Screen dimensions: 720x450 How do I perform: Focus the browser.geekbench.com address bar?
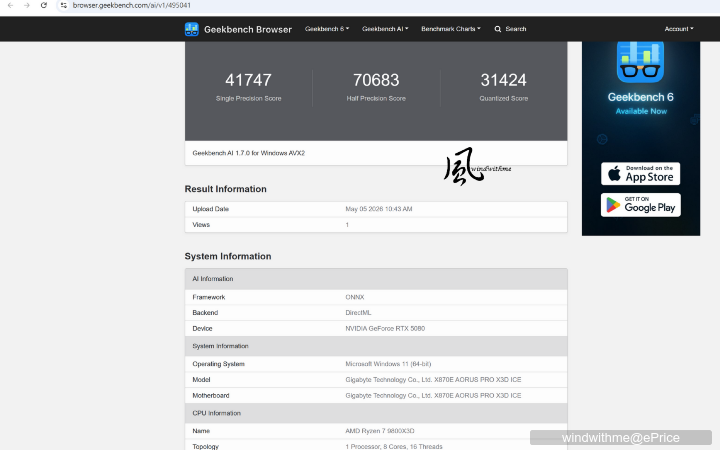pyautogui.click(x=131, y=6)
